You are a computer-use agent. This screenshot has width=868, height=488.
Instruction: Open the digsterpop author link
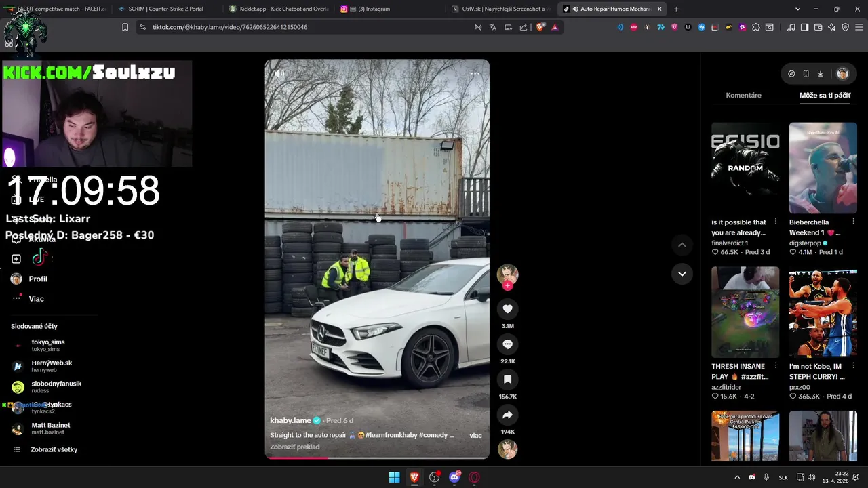tap(806, 243)
